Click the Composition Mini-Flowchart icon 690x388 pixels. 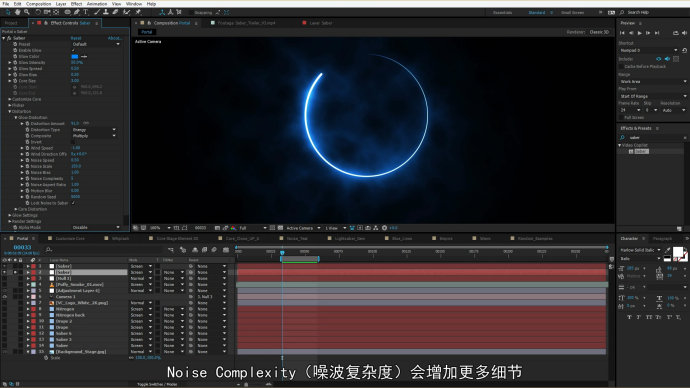(171, 249)
